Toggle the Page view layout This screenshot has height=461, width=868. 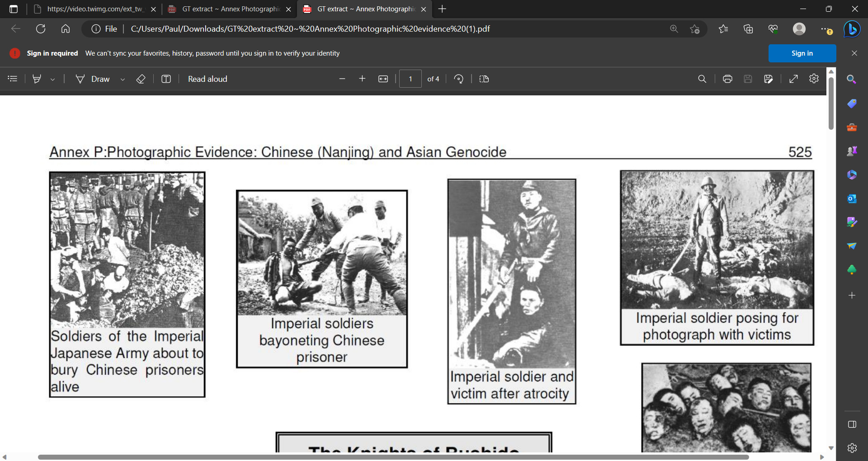tap(484, 79)
